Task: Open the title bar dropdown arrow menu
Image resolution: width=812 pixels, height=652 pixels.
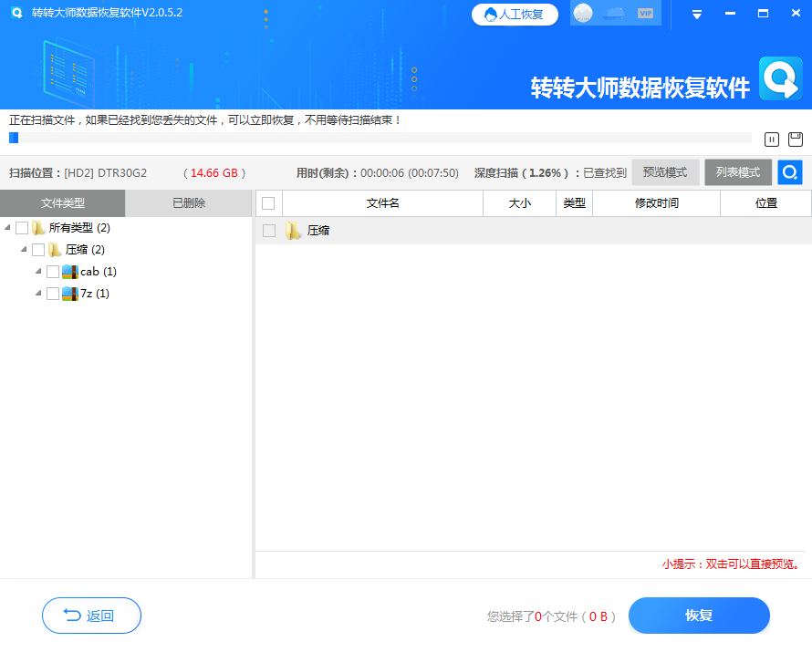Action: click(x=696, y=14)
